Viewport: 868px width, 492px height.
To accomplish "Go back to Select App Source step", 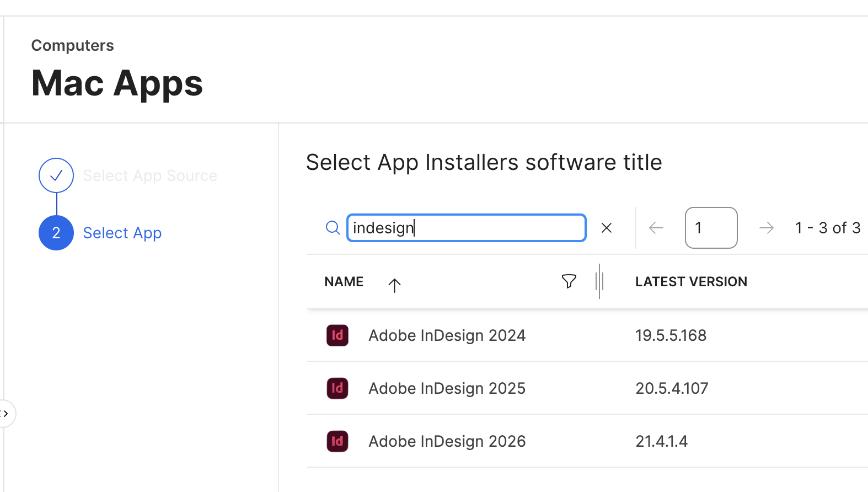I will tap(150, 175).
